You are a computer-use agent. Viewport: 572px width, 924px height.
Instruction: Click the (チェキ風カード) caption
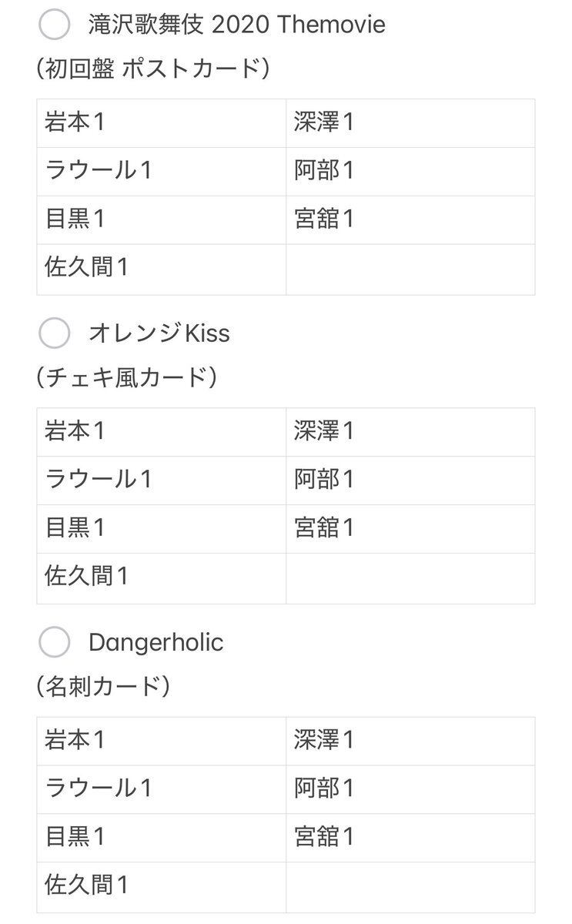(x=127, y=378)
